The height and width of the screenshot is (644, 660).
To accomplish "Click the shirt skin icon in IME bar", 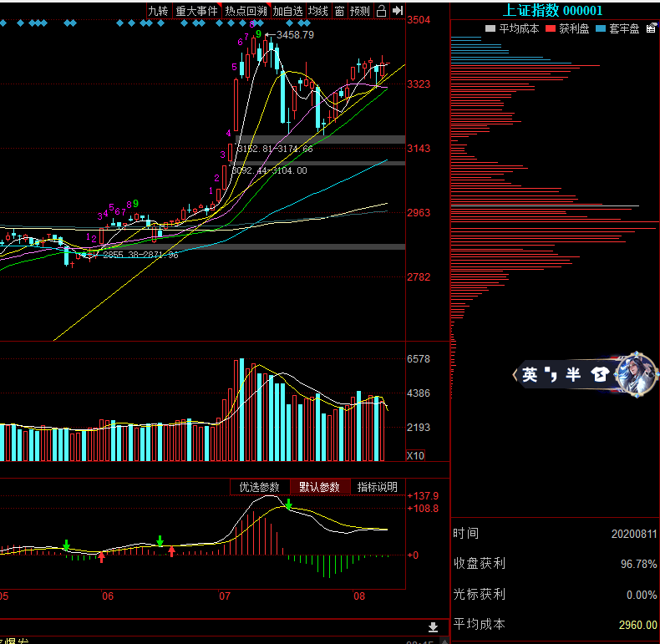I will click(x=600, y=373).
